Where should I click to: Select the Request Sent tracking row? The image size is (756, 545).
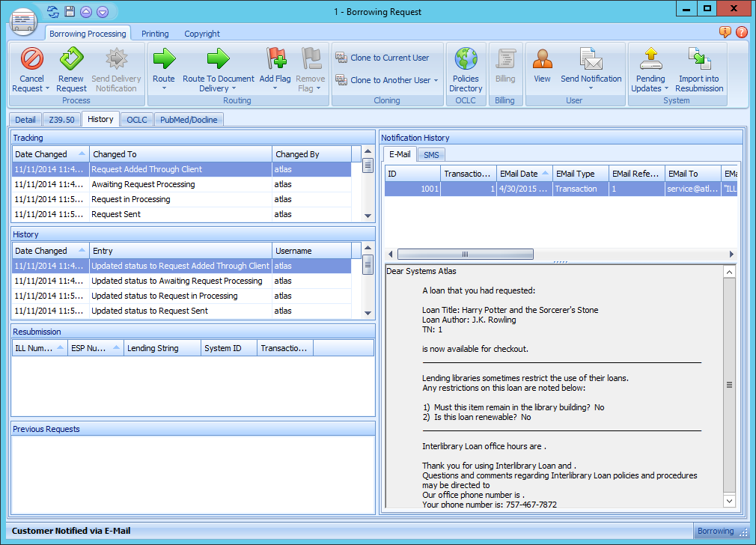click(x=180, y=214)
